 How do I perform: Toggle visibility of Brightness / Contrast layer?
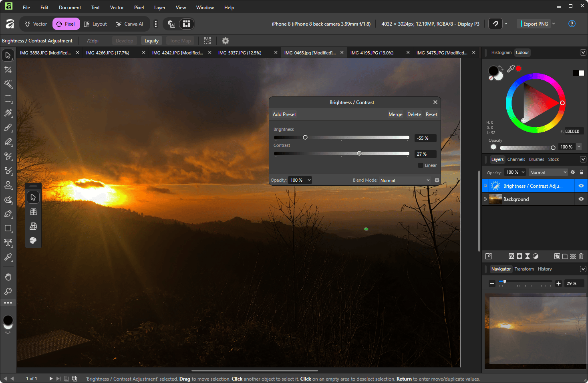[581, 186]
